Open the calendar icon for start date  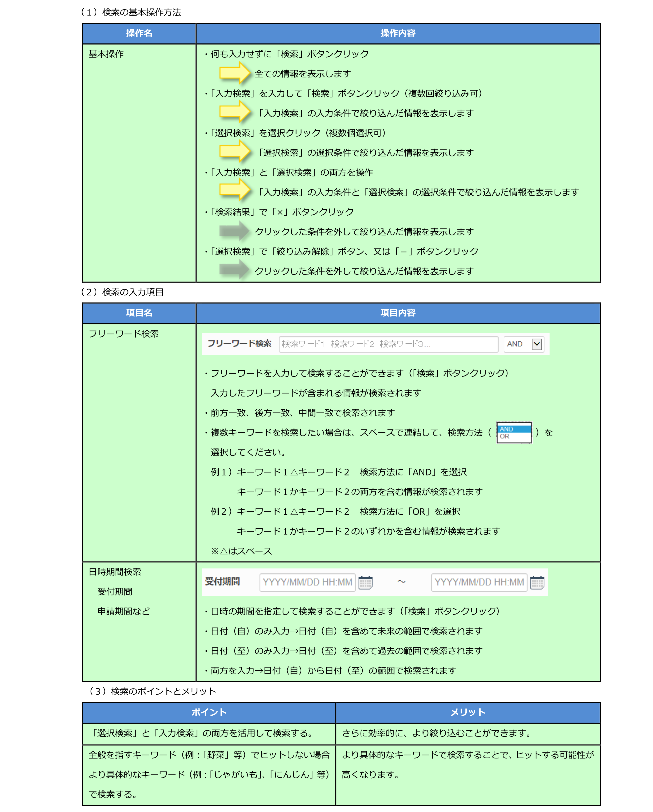(x=365, y=582)
